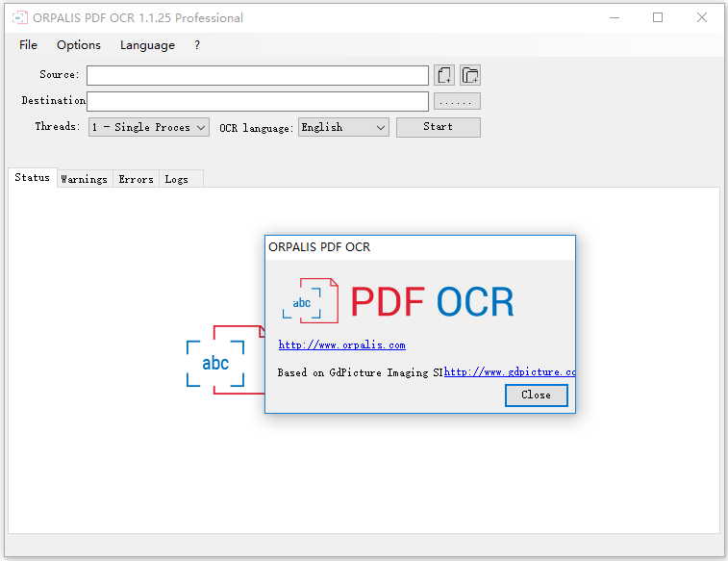Open the www.orpalis.com link
The width and height of the screenshot is (728, 561).
click(x=341, y=345)
